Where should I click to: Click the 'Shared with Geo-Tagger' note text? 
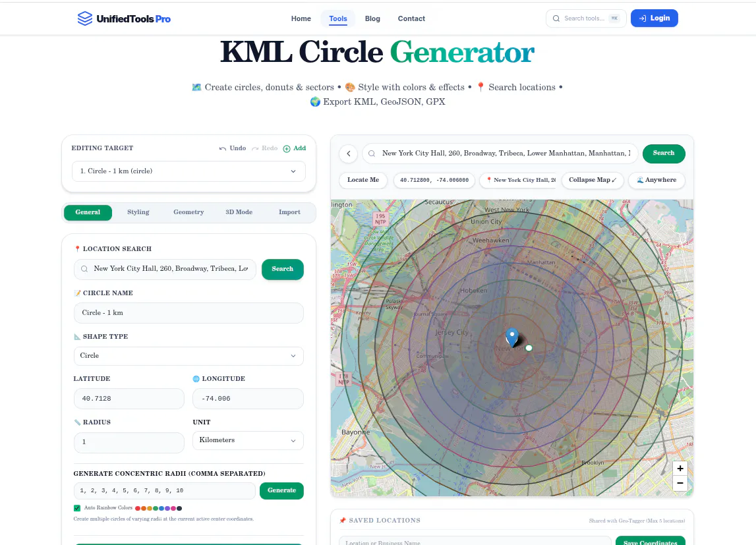[x=637, y=521]
